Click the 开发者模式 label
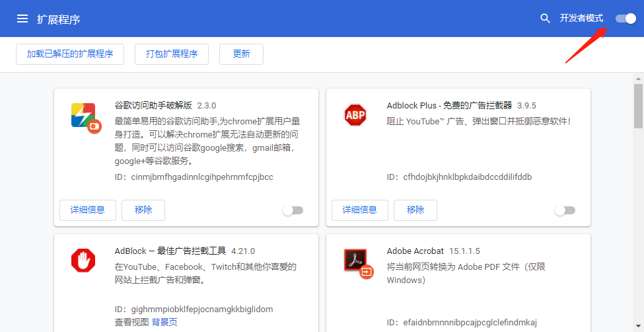The height and width of the screenshot is (332, 644). (581, 18)
